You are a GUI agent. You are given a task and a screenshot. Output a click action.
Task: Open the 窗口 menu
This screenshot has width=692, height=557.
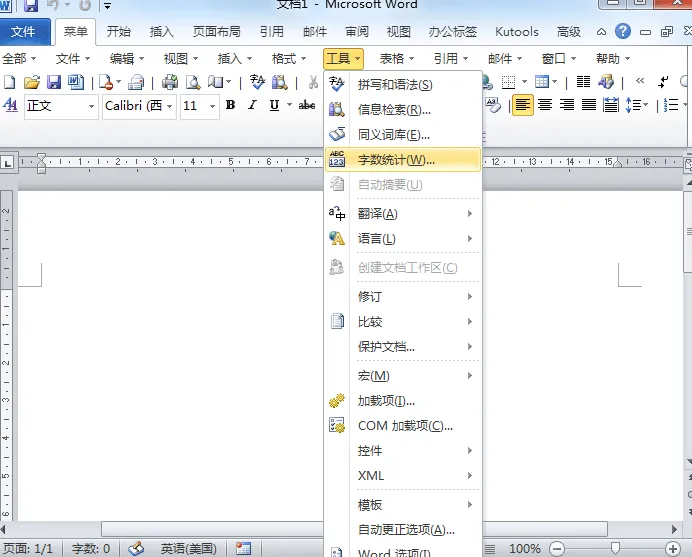click(559, 58)
